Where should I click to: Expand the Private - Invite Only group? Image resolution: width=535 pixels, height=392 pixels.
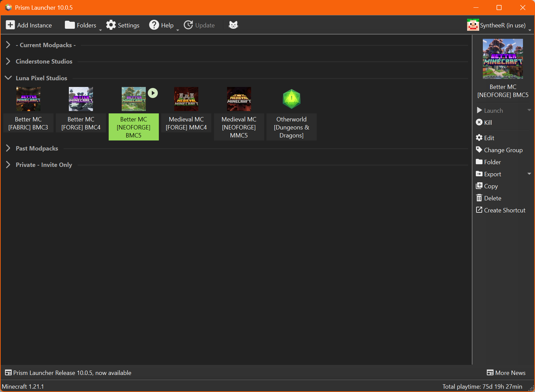coord(8,165)
